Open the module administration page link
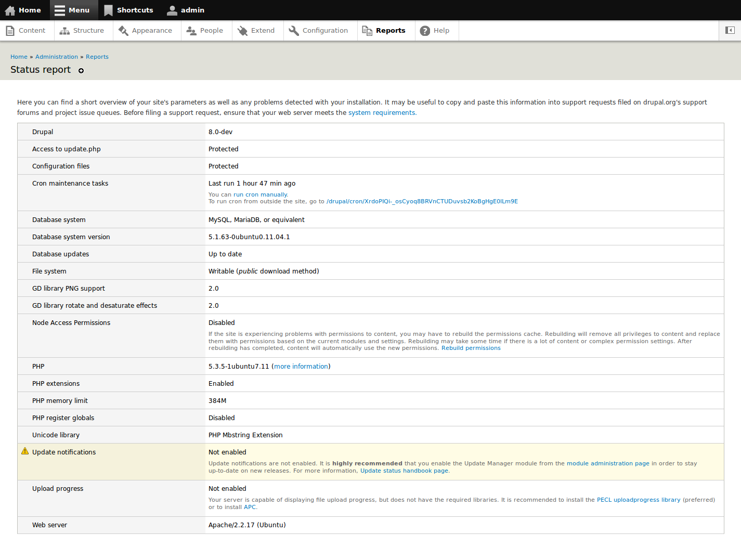This screenshot has height=560, width=741. (x=608, y=463)
